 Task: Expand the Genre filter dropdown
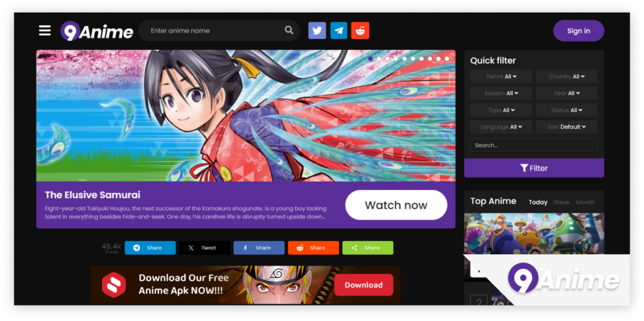pyautogui.click(x=501, y=76)
